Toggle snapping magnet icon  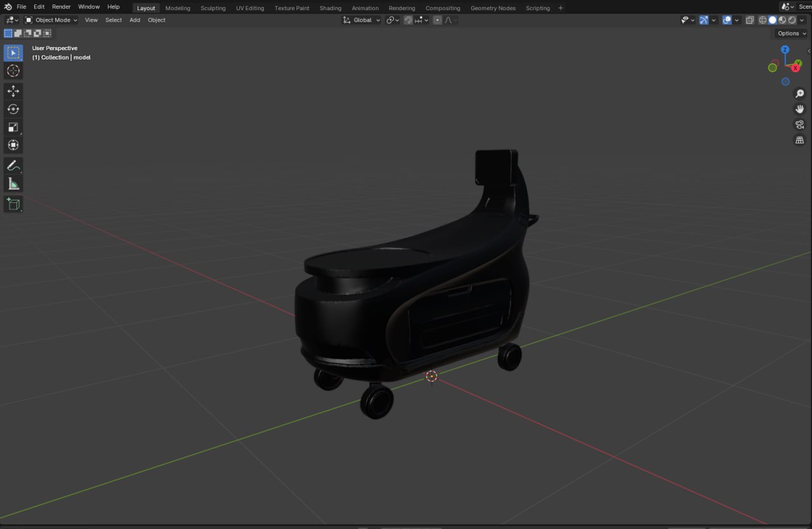pyautogui.click(x=408, y=20)
